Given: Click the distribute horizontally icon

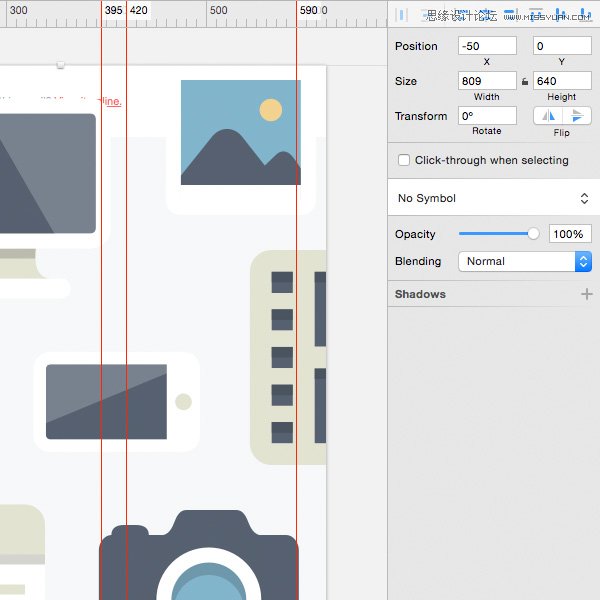Looking at the screenshot, I should pyautogui.click(x=401, y=15).
